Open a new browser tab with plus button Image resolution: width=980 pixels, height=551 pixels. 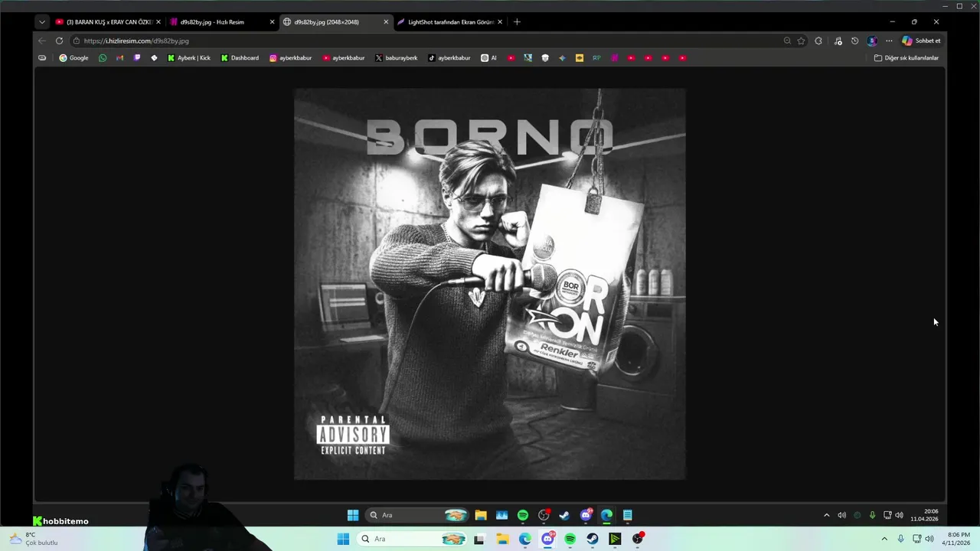click(x=517, y=22)
